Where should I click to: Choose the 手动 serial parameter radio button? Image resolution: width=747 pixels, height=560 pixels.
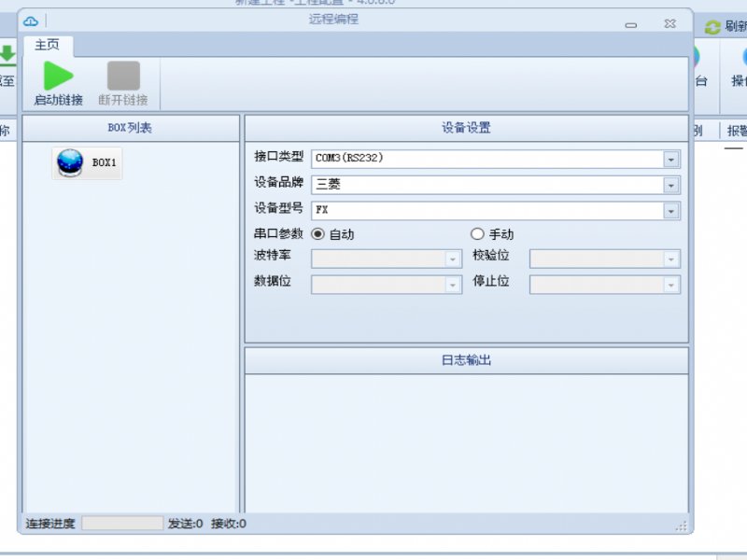click(x=477, y=234)
